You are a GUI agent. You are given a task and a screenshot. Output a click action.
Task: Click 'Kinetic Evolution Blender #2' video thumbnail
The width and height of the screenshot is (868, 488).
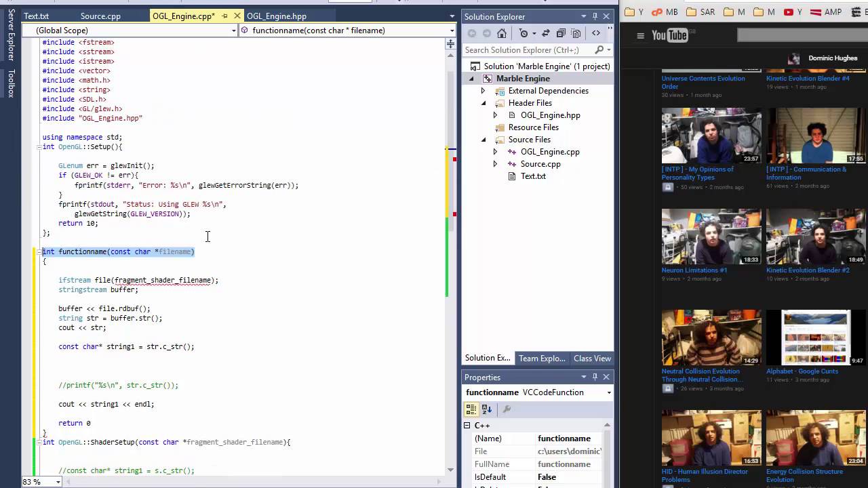pos(816,237)
